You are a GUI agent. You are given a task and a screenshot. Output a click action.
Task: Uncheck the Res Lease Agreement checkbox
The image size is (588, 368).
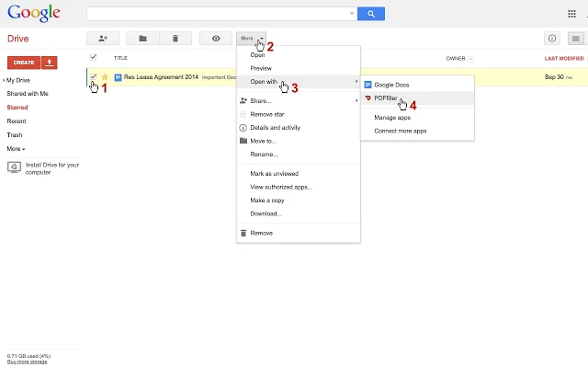click(94, 76)
